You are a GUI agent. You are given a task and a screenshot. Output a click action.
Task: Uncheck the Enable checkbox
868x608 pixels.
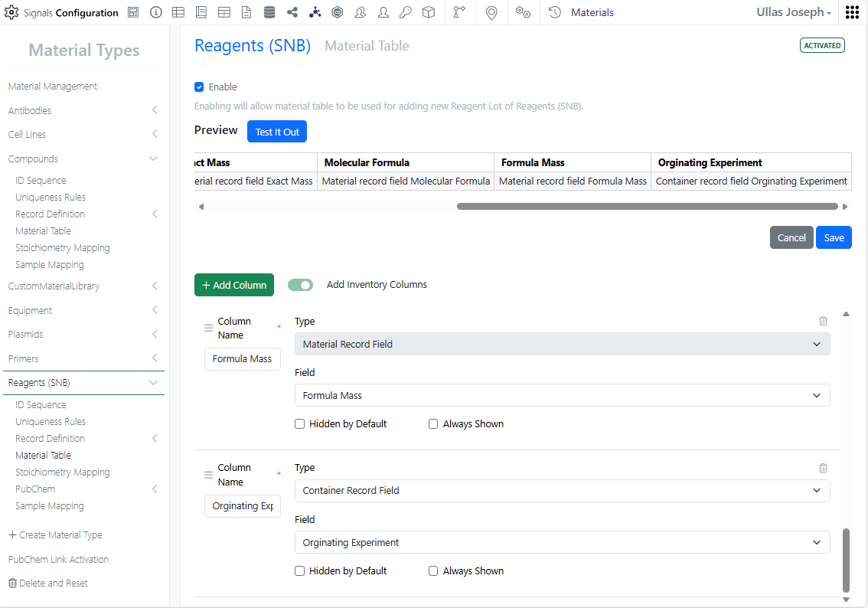[199, 87]
